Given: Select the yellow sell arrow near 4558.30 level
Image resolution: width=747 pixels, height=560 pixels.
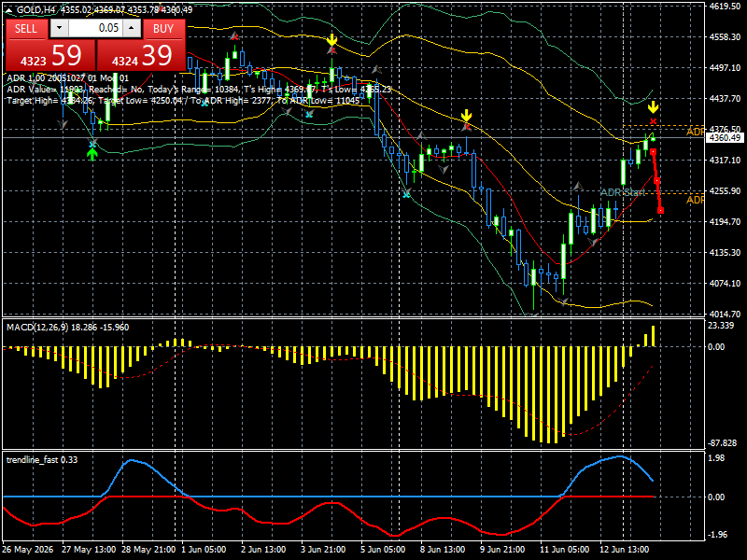Looking at the screenshot, I should [332, 39].
